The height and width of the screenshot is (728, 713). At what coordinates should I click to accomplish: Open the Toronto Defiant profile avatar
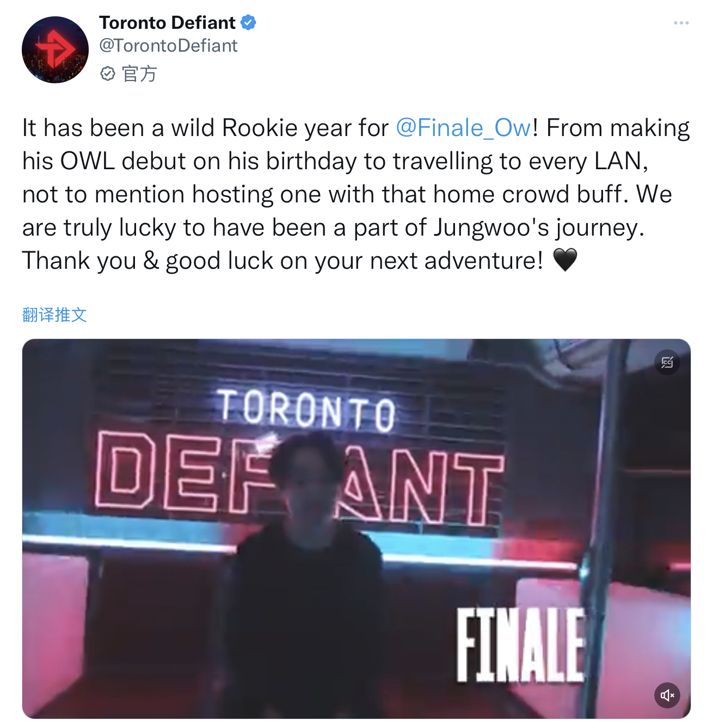[55, 50]
